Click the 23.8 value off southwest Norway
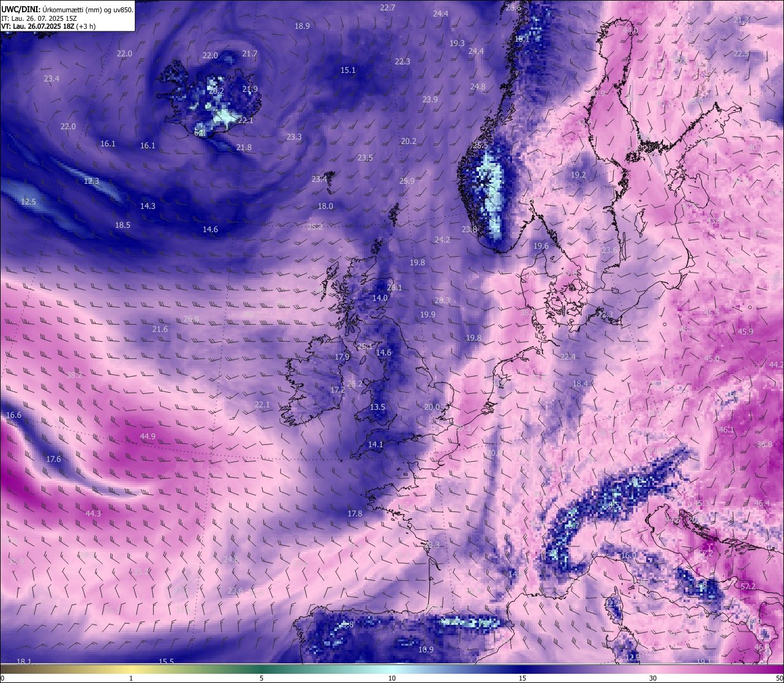The image size is (784, 683). (469, 229)
